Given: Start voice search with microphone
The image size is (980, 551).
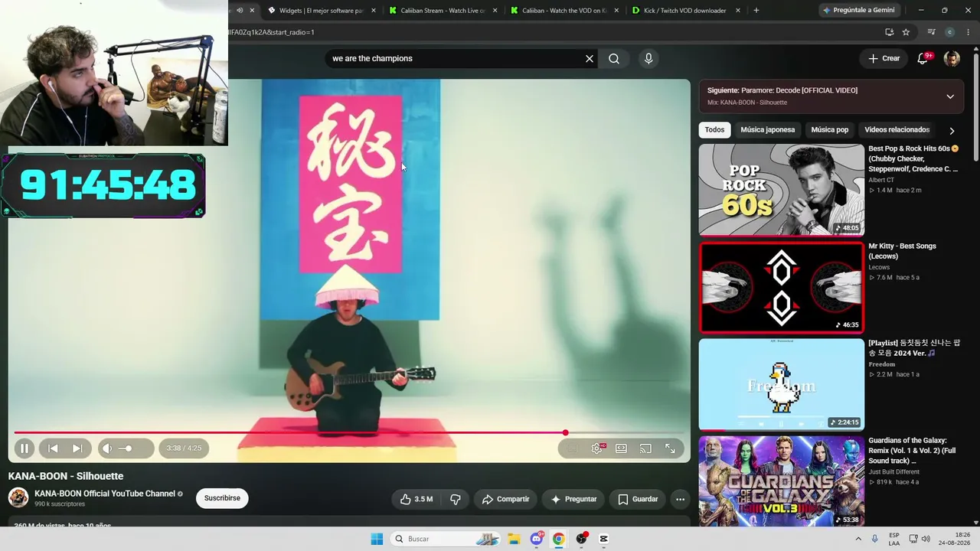Looking at the screenshot, I should click(x=648, y=58).
